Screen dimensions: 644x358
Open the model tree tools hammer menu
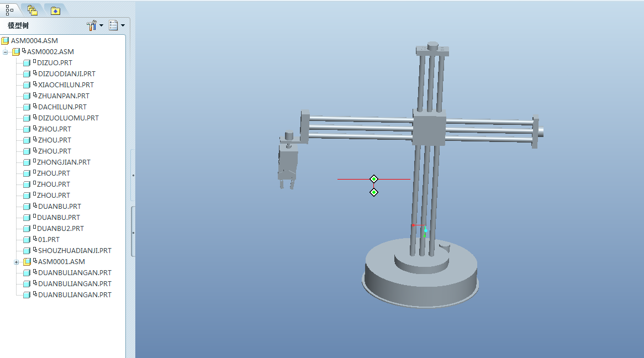click(x=95, y=25)
